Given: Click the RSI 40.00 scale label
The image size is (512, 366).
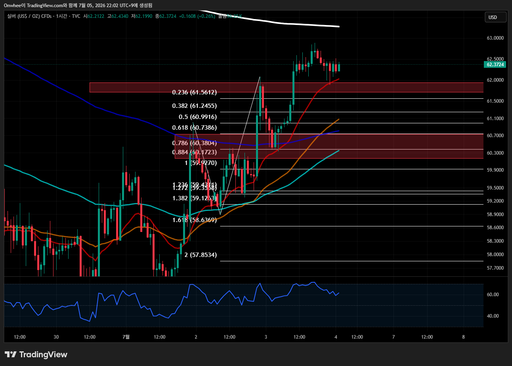Looking at the screenshot, I should pos(493,316).
